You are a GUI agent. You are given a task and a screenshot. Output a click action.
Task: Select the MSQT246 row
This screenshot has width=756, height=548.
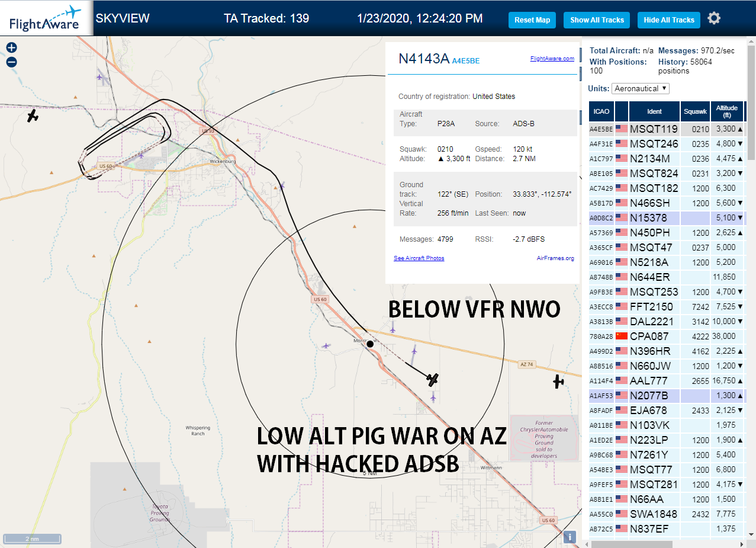(667, 143)
